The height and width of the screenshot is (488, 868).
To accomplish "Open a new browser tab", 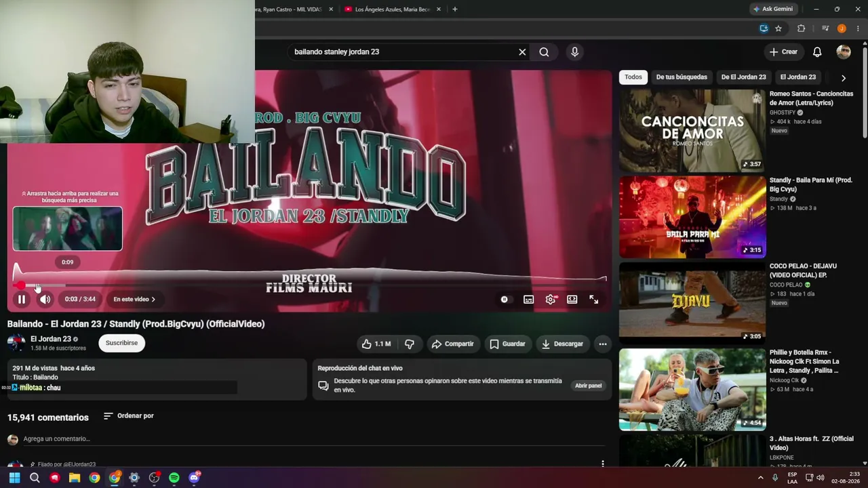I will [x=454, y=9].
